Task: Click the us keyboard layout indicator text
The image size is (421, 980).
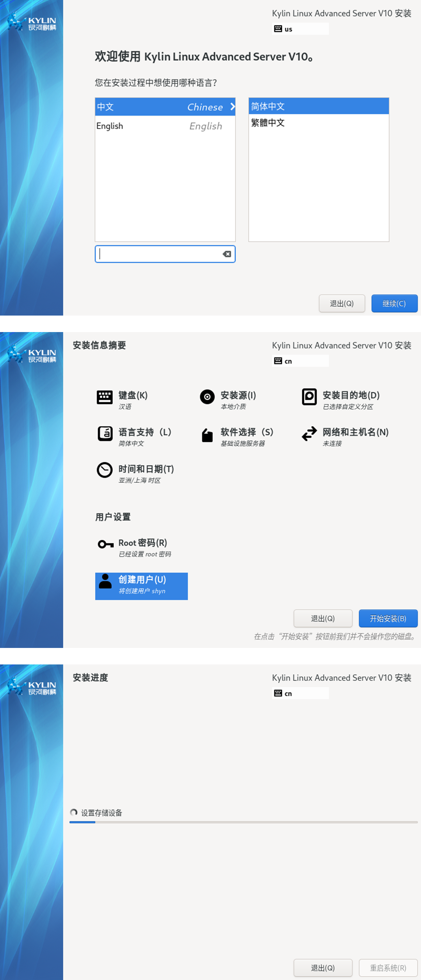Action: (288, 29)
